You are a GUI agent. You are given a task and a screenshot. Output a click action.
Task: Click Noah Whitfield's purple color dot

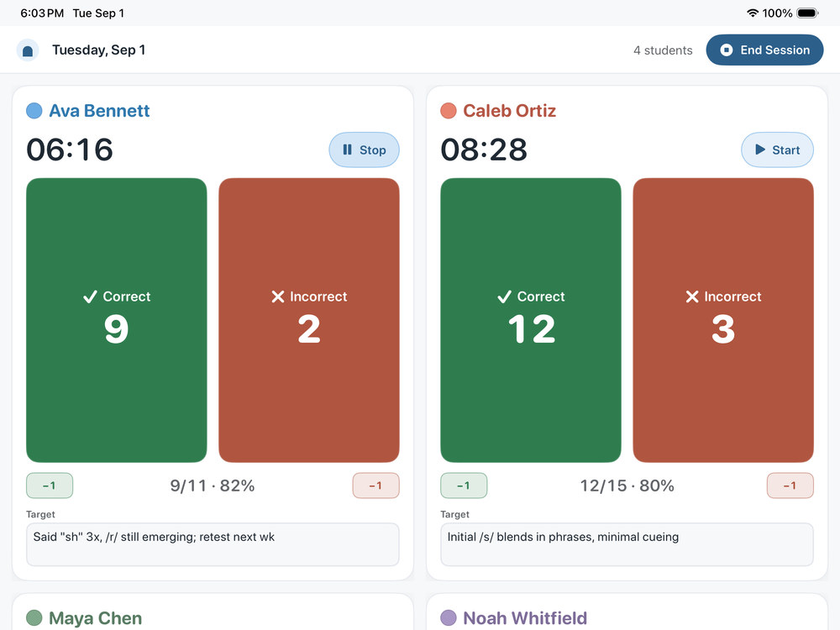449,617
